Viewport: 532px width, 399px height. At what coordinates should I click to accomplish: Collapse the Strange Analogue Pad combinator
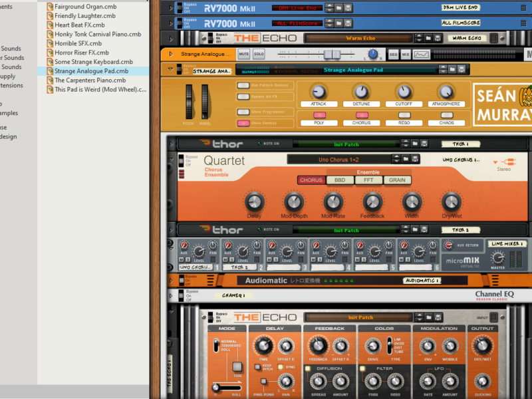(x=171, y=69)
